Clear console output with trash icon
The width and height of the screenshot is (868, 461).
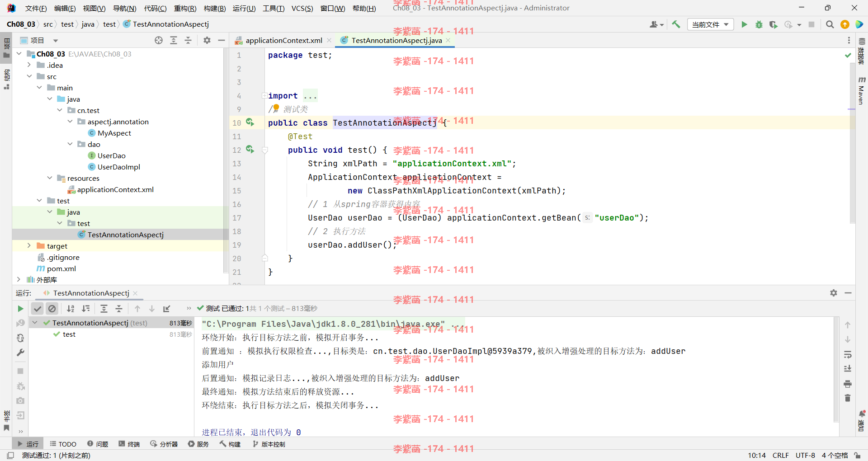coord(848,398)
